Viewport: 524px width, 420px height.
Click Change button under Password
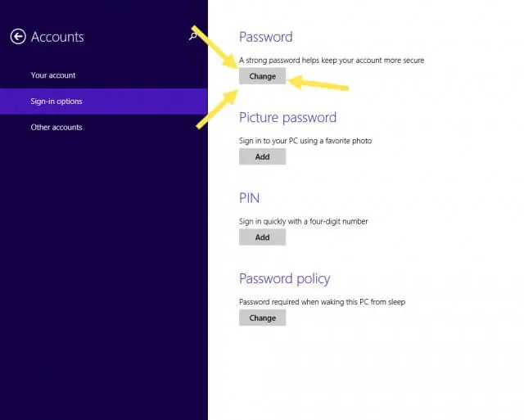point(262,76)
